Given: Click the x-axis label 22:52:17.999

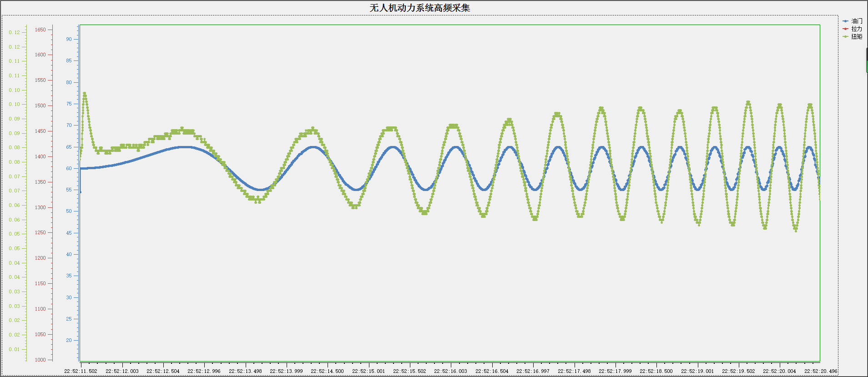Looking at the screenshot, I should click(x=615, y=371).
